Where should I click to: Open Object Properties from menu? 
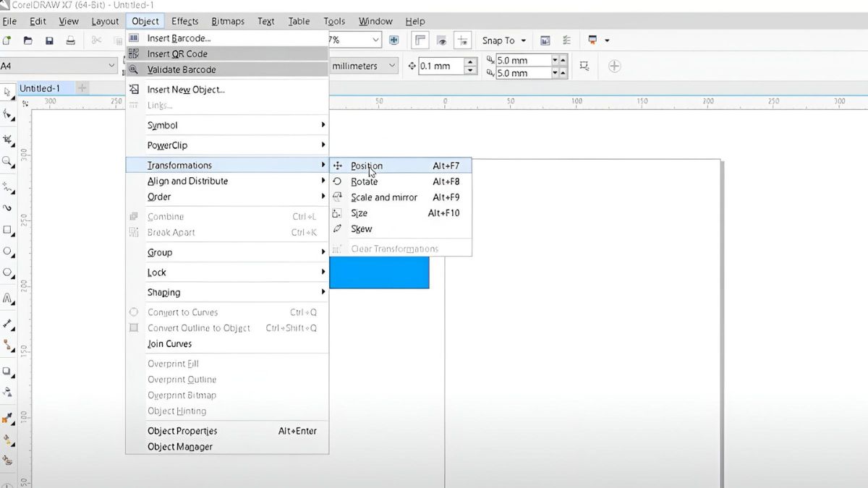tap(227, 431)
